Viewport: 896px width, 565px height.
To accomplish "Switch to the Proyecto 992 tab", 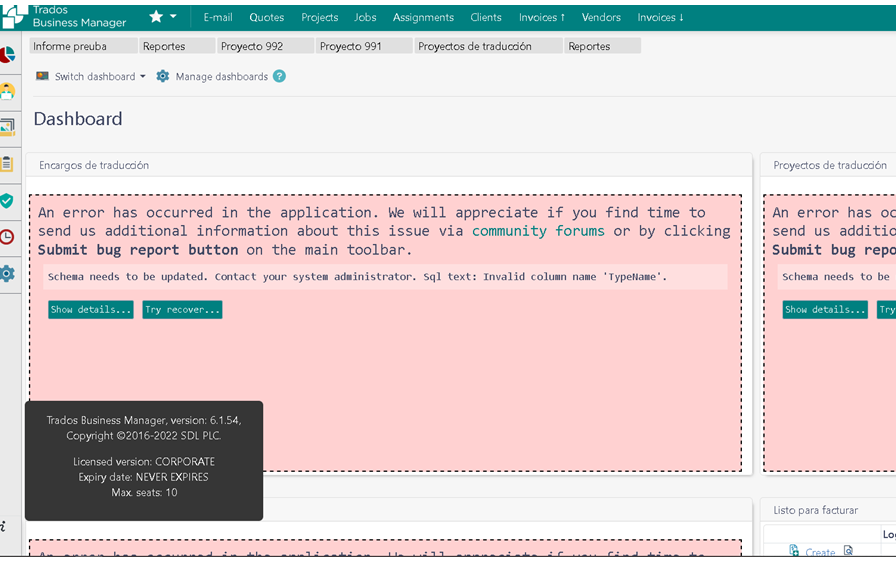I will pyautogui.click(x=266, y=46).
